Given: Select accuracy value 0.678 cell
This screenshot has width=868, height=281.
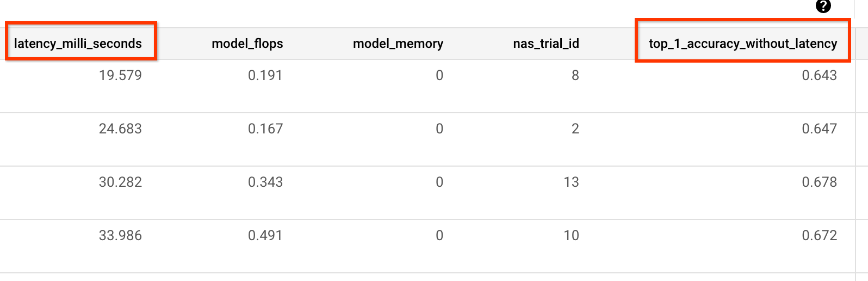Looking at the screenshot, I should pyautogui.click(x=819, y=182).
